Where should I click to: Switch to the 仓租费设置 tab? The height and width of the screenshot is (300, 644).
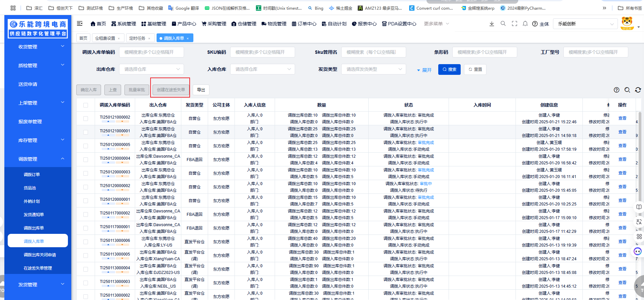tap(105, 38)
